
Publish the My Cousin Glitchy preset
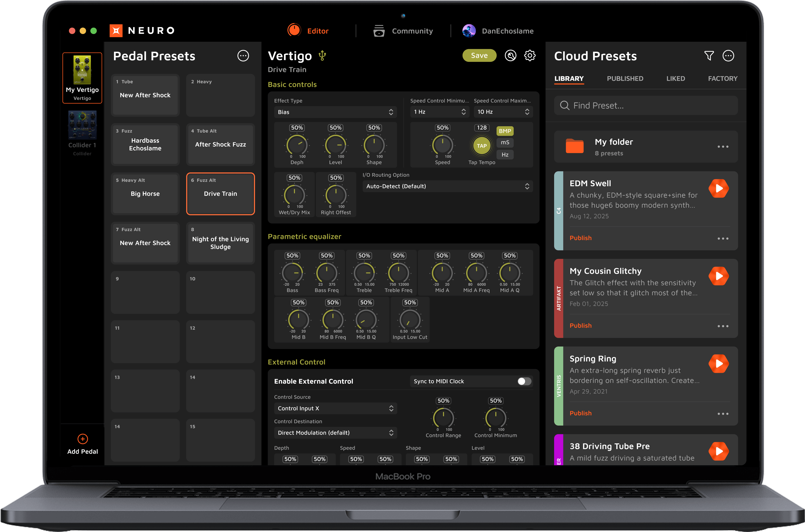point(580,326)
